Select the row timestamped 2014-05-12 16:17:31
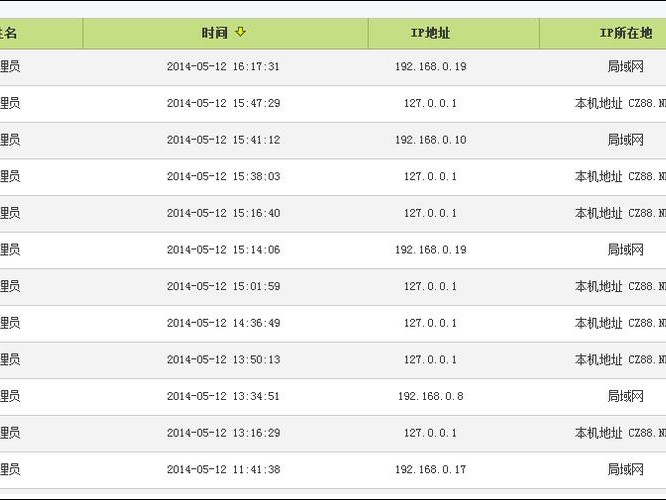666x500 pixels. pos(223,67)
